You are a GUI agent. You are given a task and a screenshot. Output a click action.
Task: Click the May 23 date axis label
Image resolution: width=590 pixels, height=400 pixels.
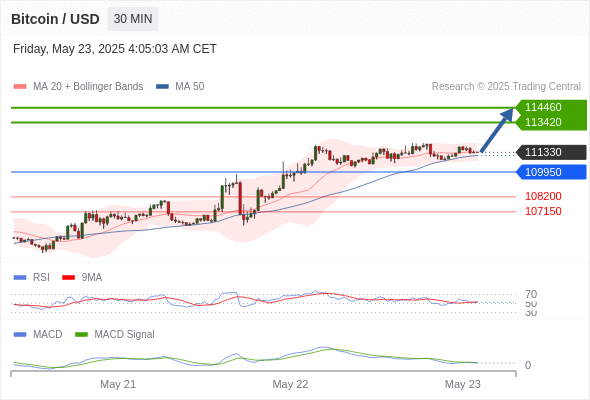pyautogui.click(x=462, y=384)
